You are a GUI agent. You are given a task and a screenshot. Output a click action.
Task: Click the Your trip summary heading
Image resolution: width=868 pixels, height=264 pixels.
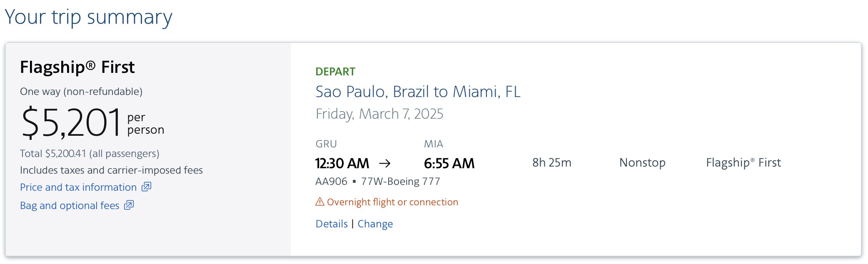(x=88, y=17)
